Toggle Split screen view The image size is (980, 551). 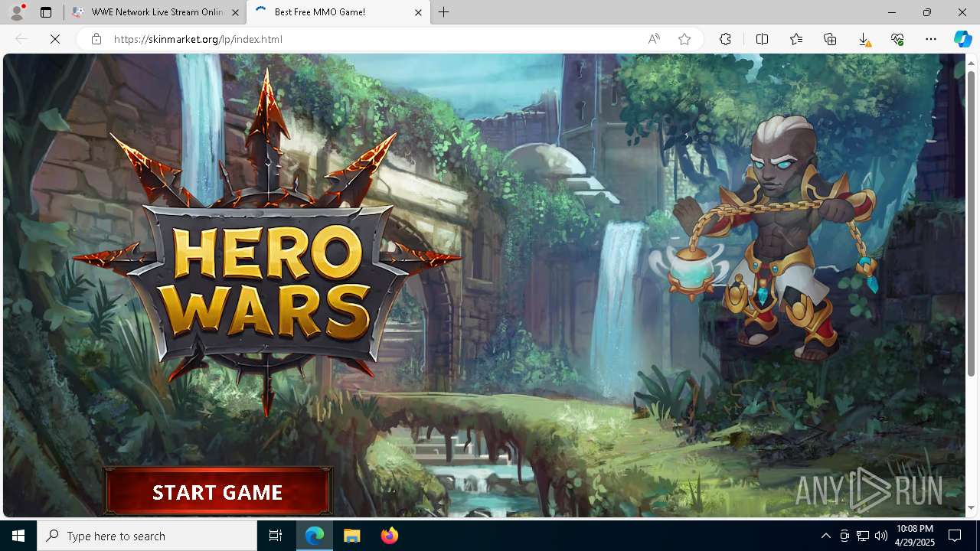[762, 39]
